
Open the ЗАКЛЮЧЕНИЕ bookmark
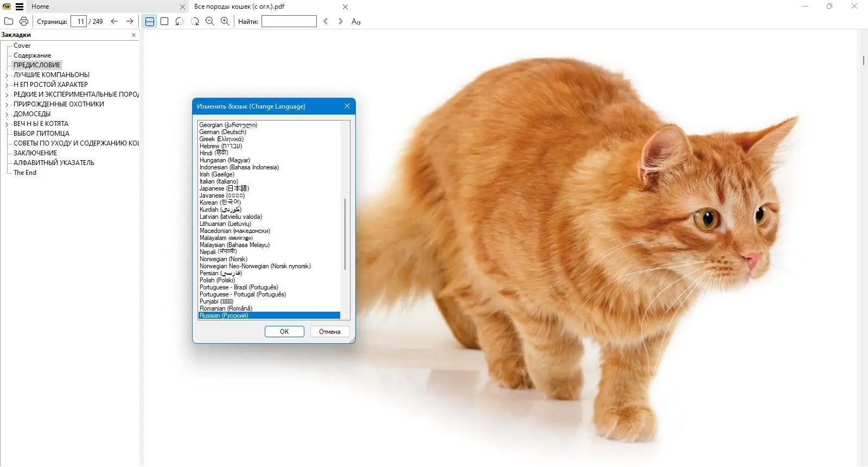(x=35, y=153)
